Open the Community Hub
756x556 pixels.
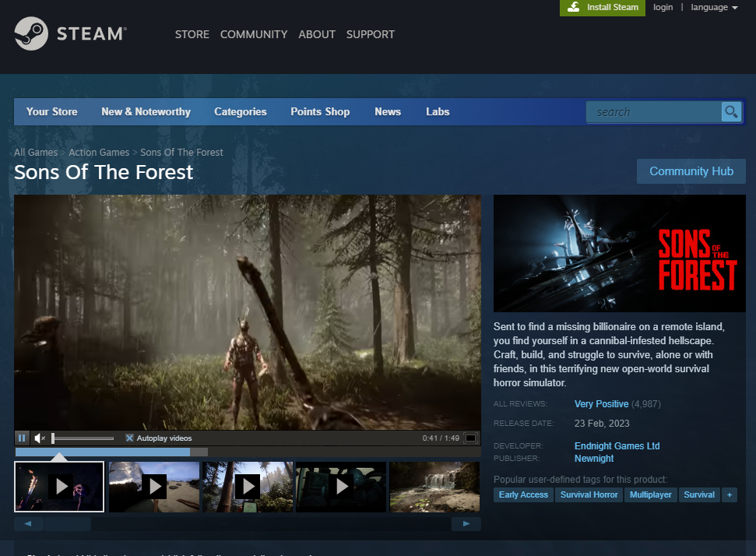pyautogui.click(x=691, y=171)
